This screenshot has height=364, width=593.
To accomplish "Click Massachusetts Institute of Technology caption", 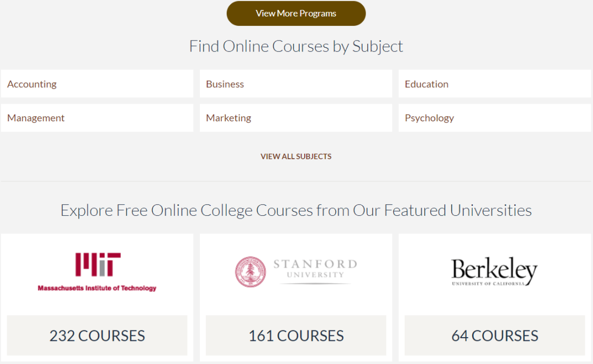I will 97,288.
